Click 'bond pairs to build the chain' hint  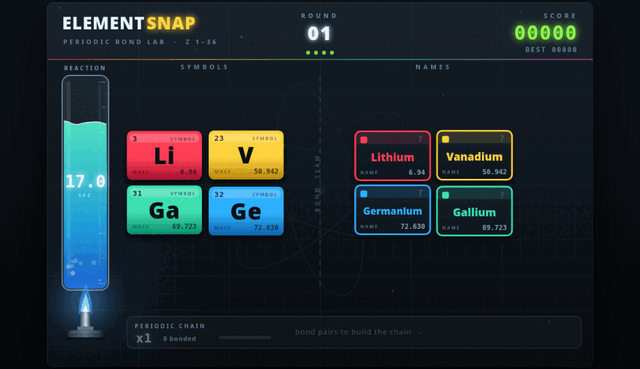pyautogui.click(x=353, y=332)
